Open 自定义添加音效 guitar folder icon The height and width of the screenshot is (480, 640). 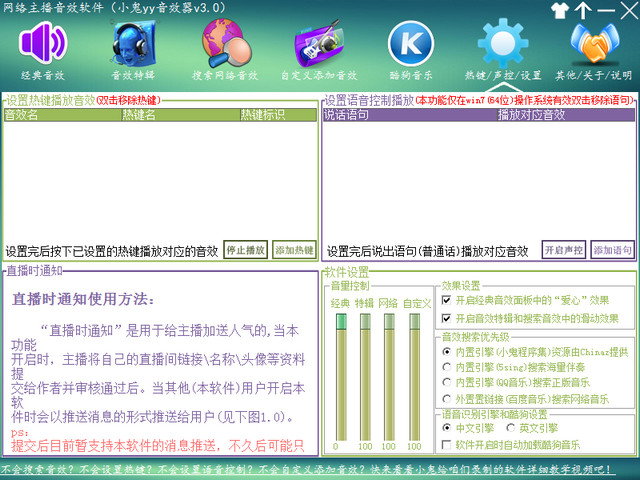pos(319,44)
